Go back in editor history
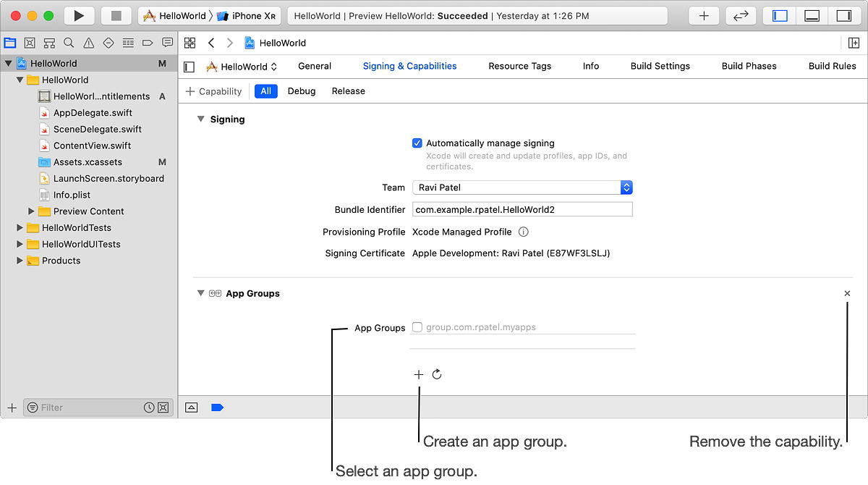 coord(211,43)
